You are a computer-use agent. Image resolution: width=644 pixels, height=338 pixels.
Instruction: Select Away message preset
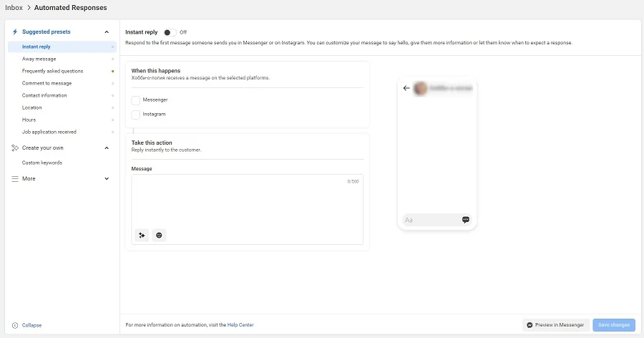click(x=39, y=59)
